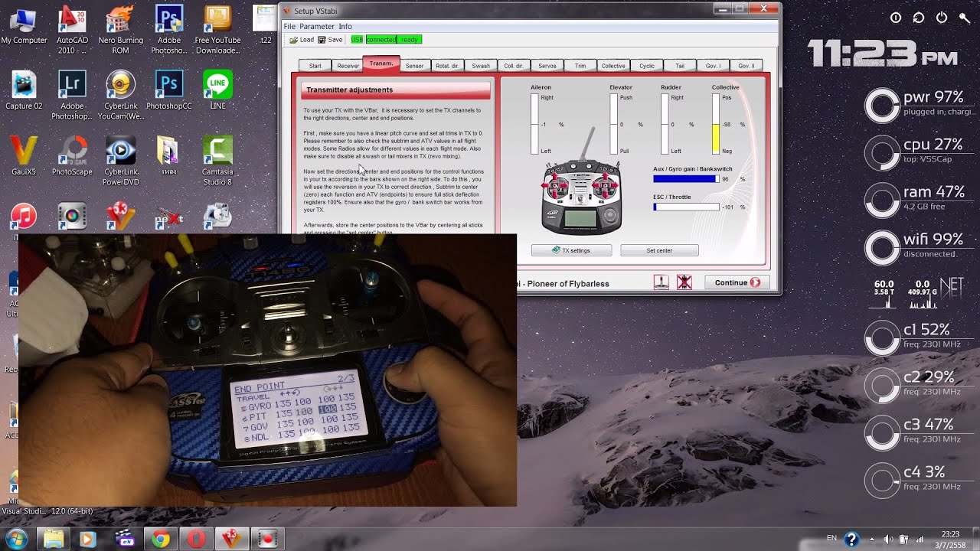The width and height of the screenshot is (980, 551).
Task: Open My Computer on the desktop
Action: (24, 24)
